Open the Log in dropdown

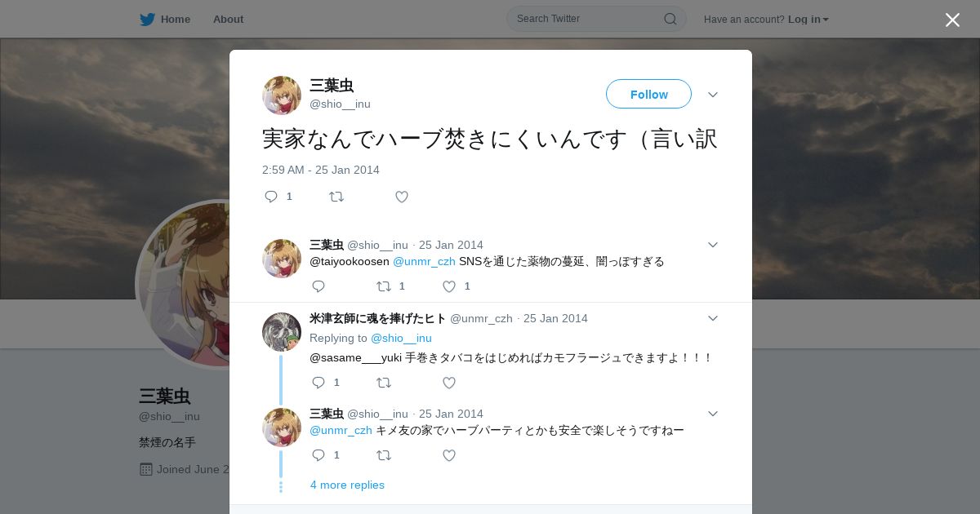tap(808, 20)
